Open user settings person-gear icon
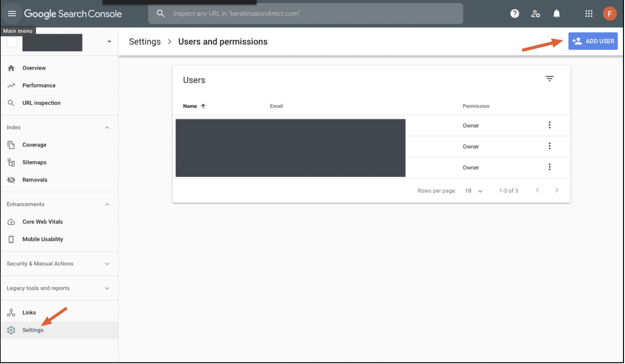The height and width of the screenshot is (364, 625). tap(535, 14)
